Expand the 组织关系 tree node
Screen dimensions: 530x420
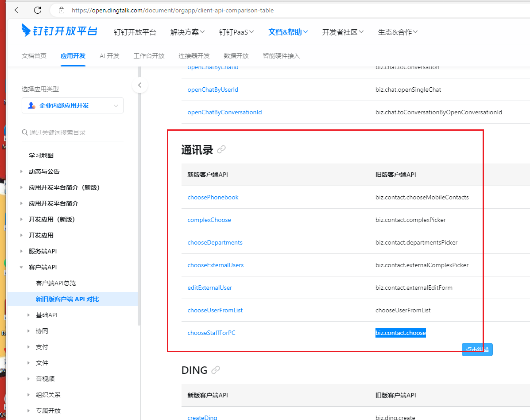28,394
